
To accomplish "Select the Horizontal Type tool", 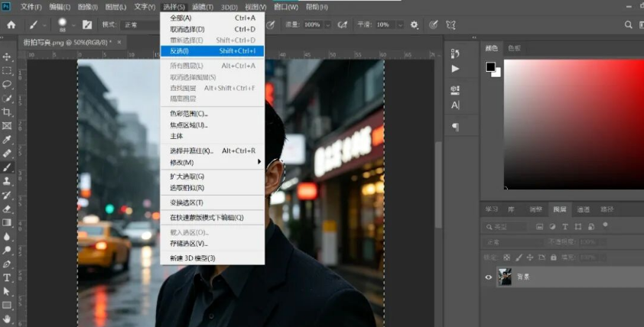I will pos(7,278).
